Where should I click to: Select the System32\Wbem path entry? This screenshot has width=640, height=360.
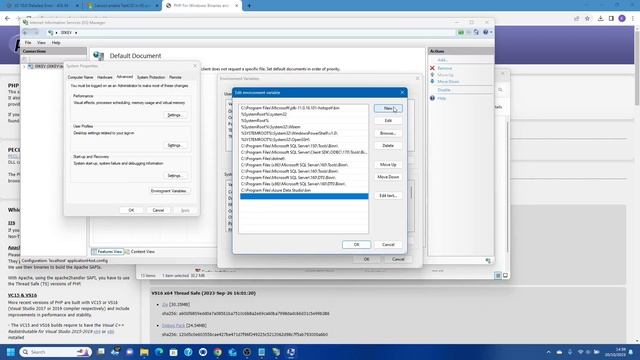click(304, 127)
